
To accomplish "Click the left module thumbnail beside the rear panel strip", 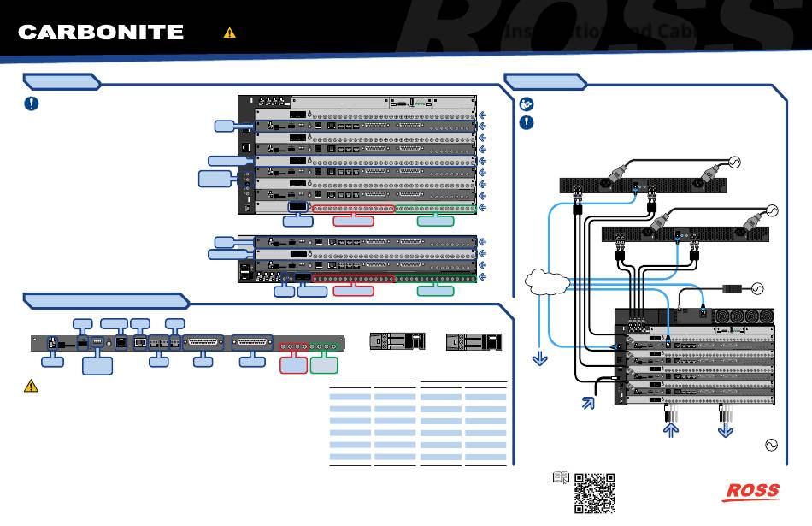I will [x=397, y=341].
